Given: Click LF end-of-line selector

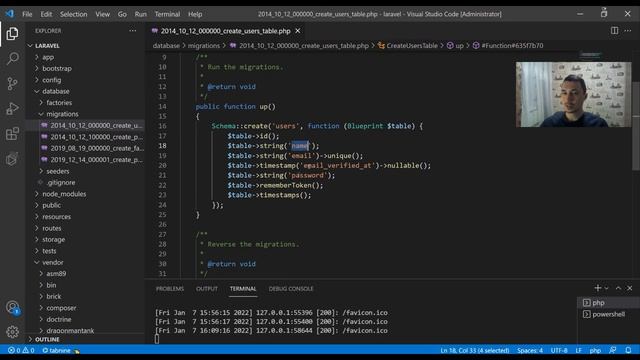Looking at the screenshot, I should pos(578,350).
